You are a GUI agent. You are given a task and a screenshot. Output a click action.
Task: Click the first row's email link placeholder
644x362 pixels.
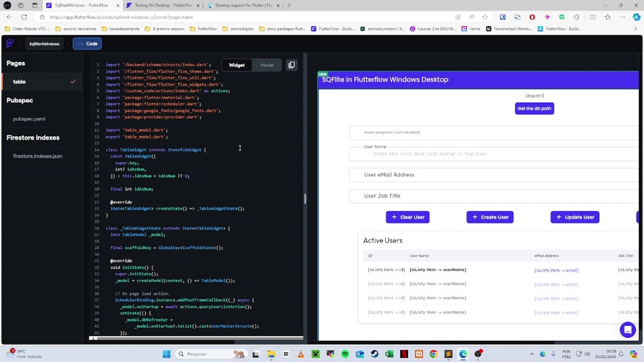pos(556,270)
